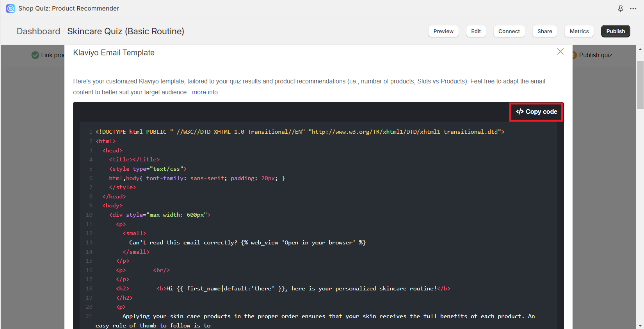This screenshot has height=329, width=644.
Task: Click the 'Hi {{ first_name' code line
Action: coord(304,288)
